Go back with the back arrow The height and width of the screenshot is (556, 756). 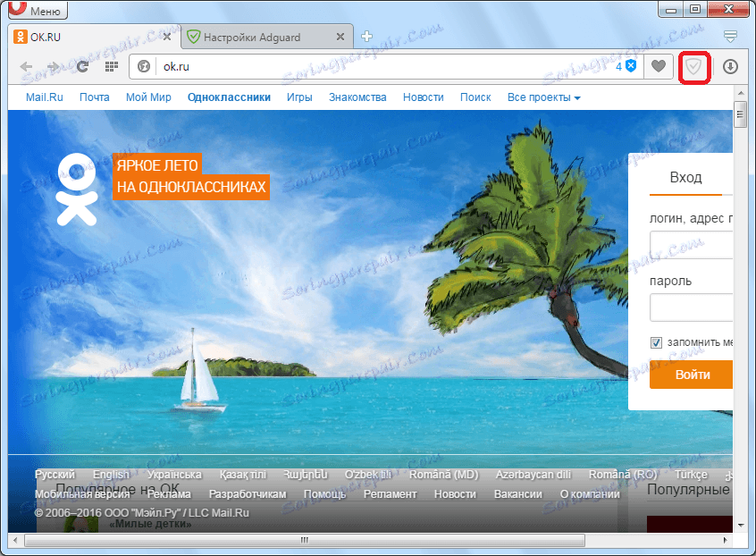[x=26, y=66]
